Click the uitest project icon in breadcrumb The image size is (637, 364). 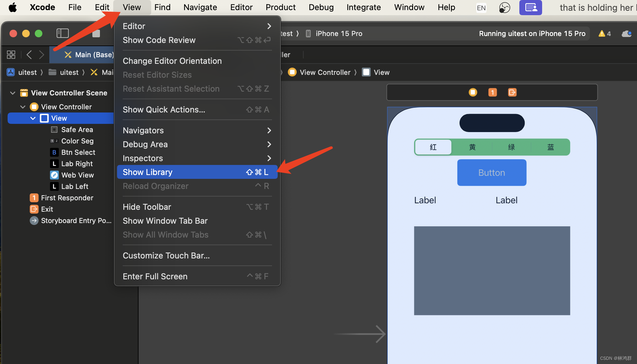11,72
